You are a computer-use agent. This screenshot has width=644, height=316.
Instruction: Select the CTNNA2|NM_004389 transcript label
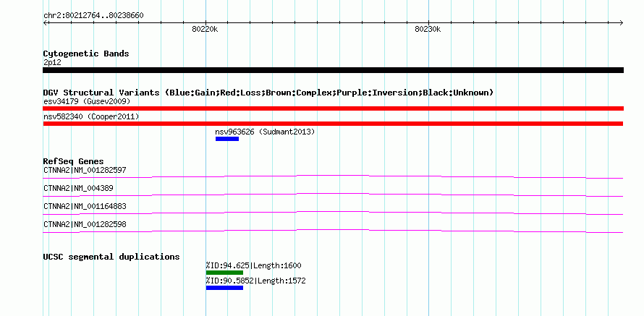(78, 188)
